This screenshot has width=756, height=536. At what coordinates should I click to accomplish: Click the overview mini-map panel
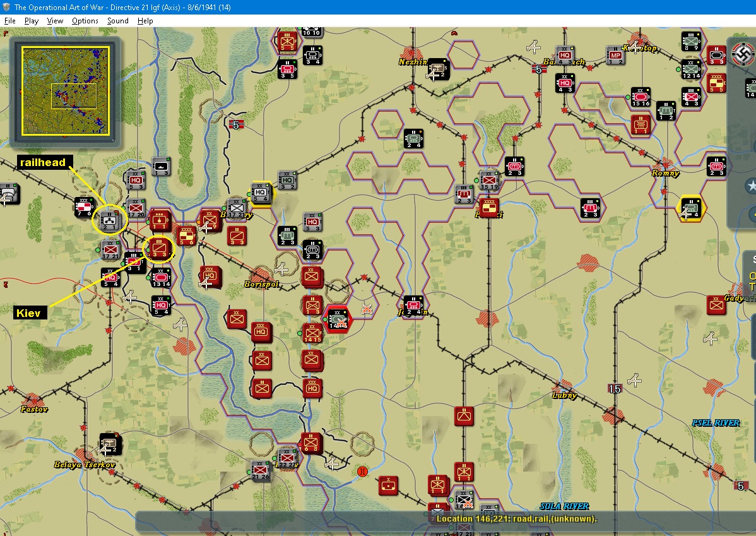[x=65, y=91]
